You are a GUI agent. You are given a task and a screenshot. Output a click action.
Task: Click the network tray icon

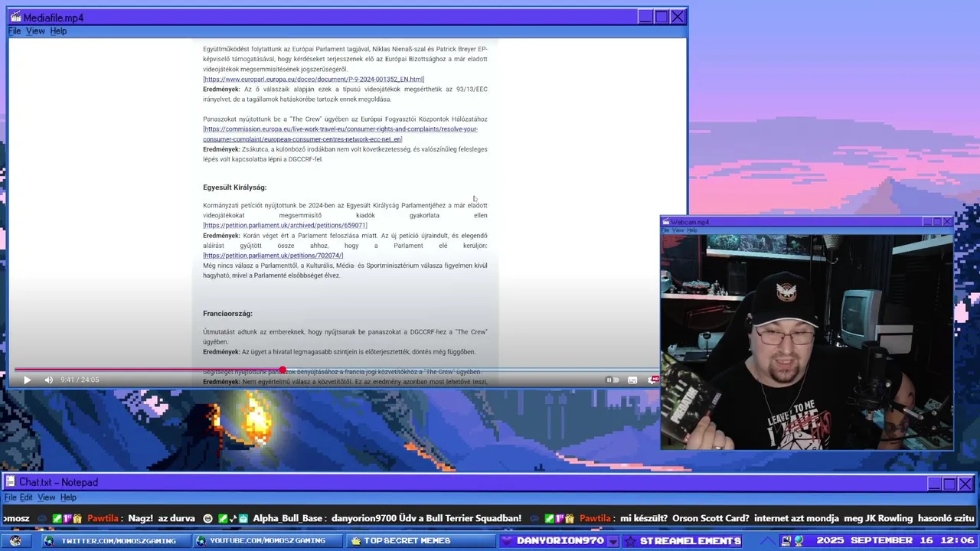799,541
